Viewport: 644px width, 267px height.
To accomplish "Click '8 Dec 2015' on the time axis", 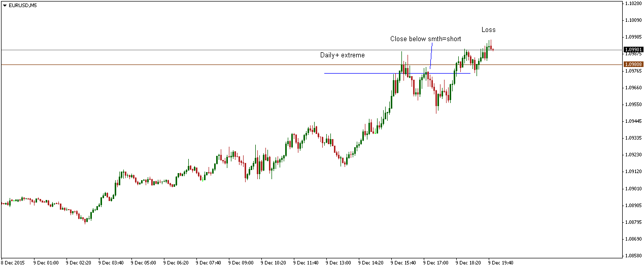I will click(13, 263).
